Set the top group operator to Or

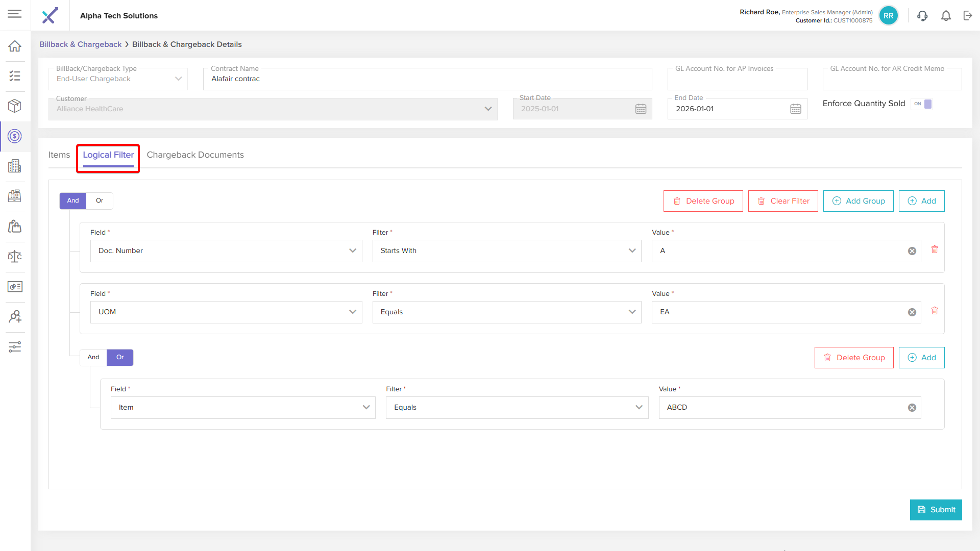100,201
